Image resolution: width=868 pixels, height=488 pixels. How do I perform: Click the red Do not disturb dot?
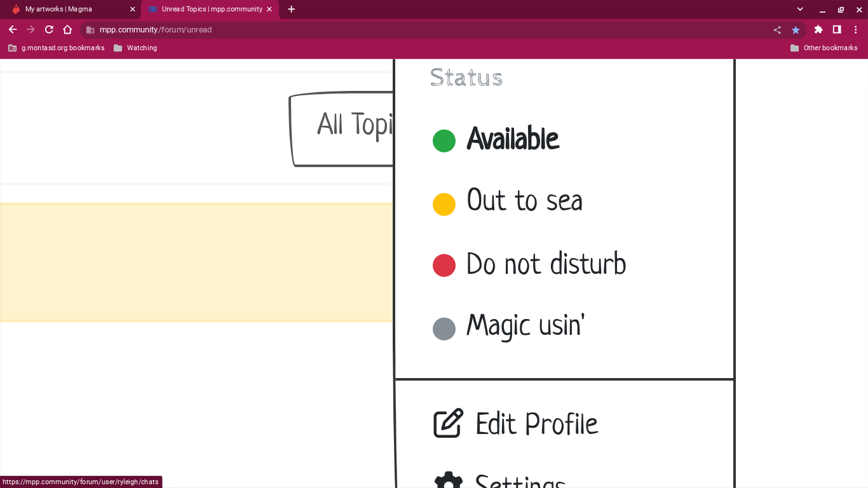[x=444, y=266]
